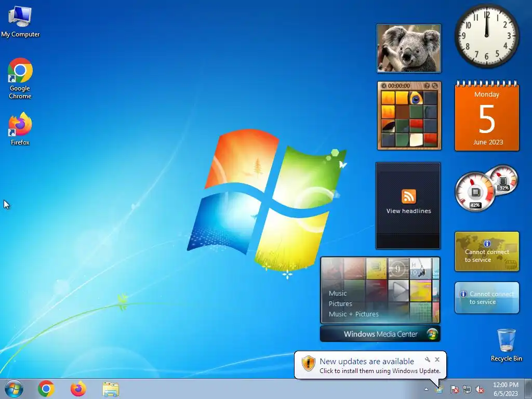Click the green Media Center logo orb

point(432,334)
